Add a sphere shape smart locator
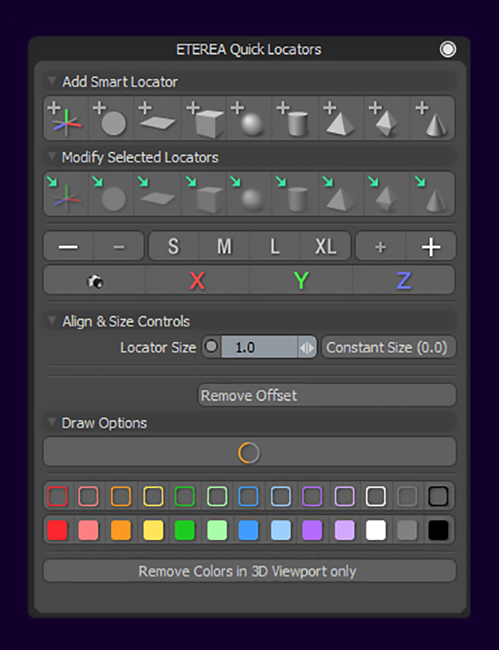499x650 pixels. click(x=249, y=119)
